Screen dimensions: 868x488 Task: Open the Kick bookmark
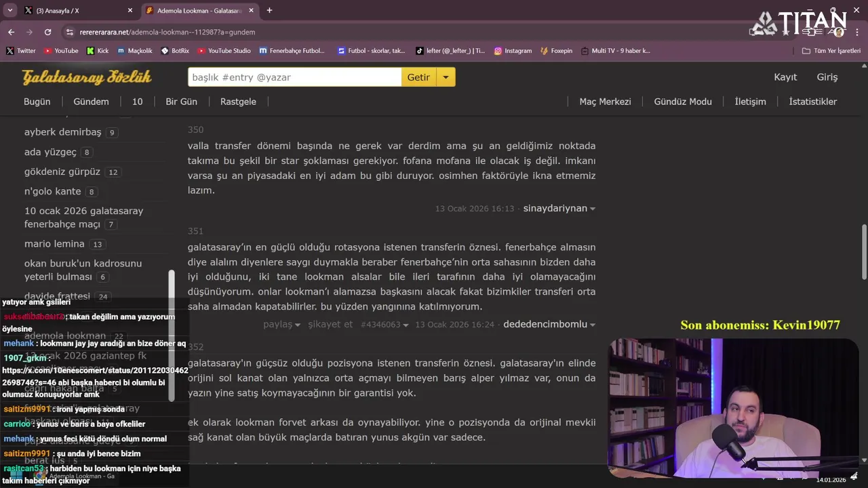pyautogui.click(x=98, y=51)
